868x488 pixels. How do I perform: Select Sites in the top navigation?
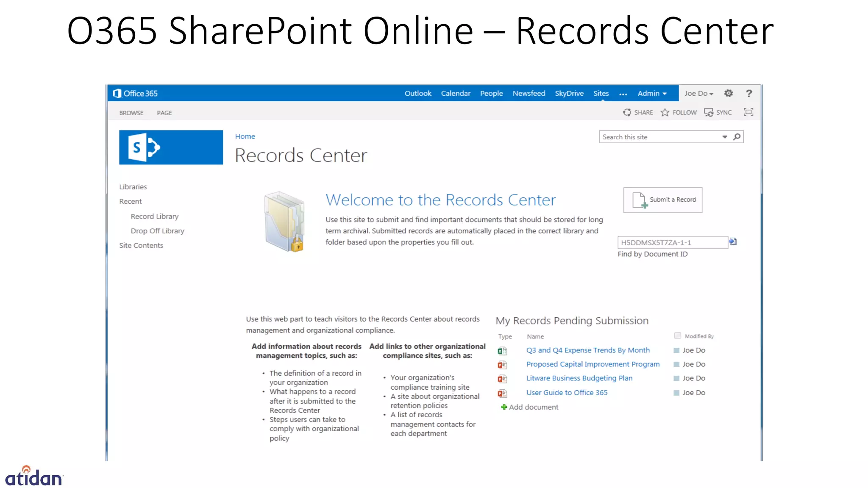click(x=601, y=93)
